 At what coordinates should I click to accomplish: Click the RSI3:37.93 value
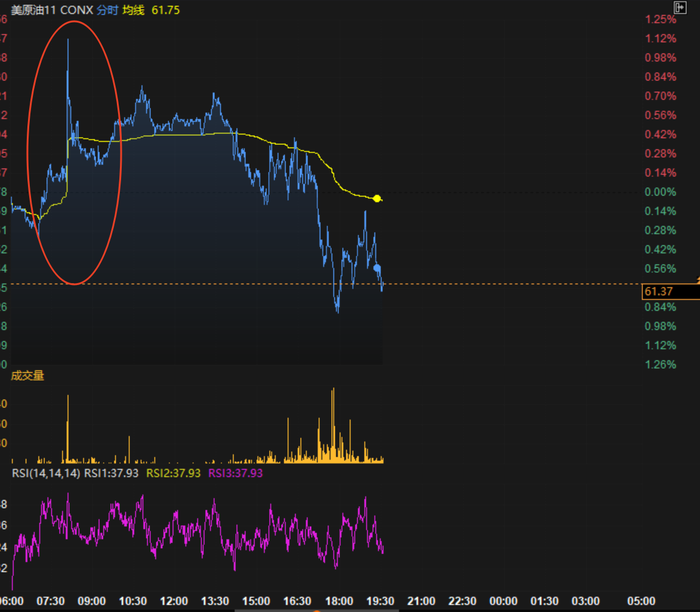(236, 473)
